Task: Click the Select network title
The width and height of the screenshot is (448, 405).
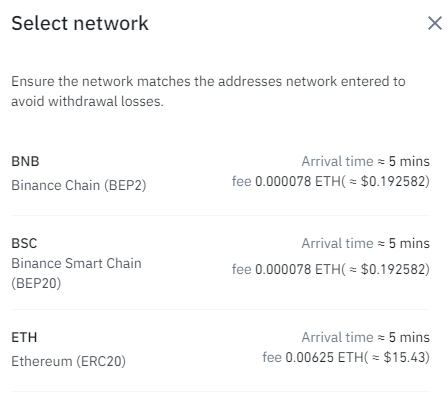Action: click(80, 23)
